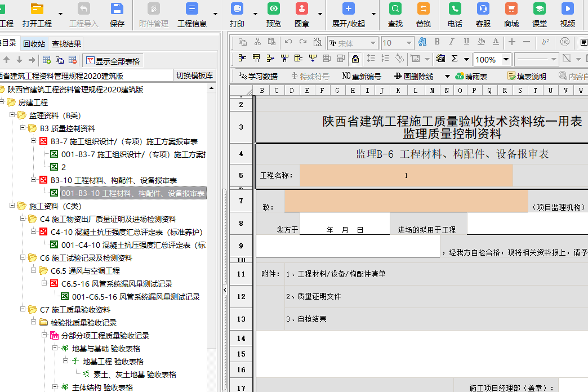This screenshot has height=392, width=588.
Task: Toggle italic formatting
Action: click(x=452, y=42)
